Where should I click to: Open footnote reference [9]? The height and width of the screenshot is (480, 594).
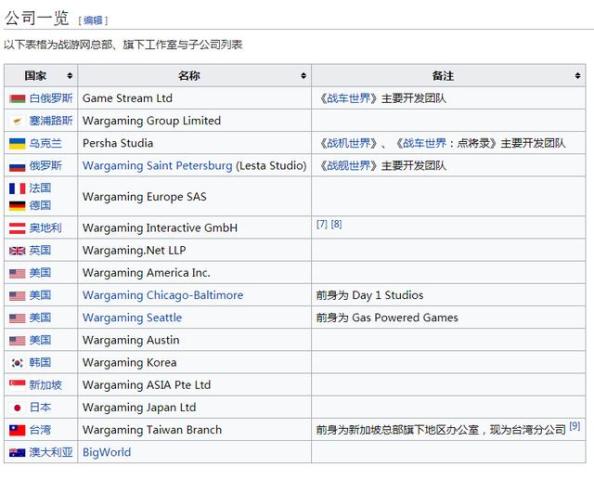tap(575, 426)
